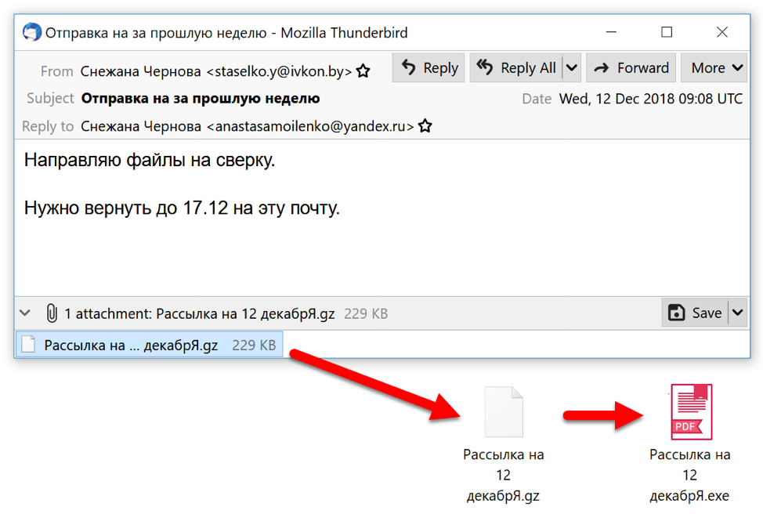Star the sender address staselko.y@ivkon.by
Viewport: 763px width, 532px height.
click(x=363, y=71)
